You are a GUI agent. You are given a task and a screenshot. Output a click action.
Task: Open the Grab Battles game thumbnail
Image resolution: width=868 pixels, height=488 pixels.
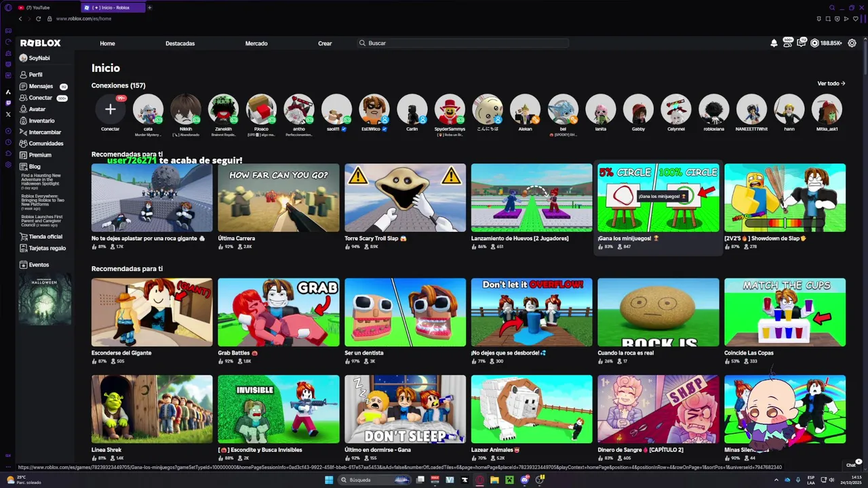coord(279,312)
